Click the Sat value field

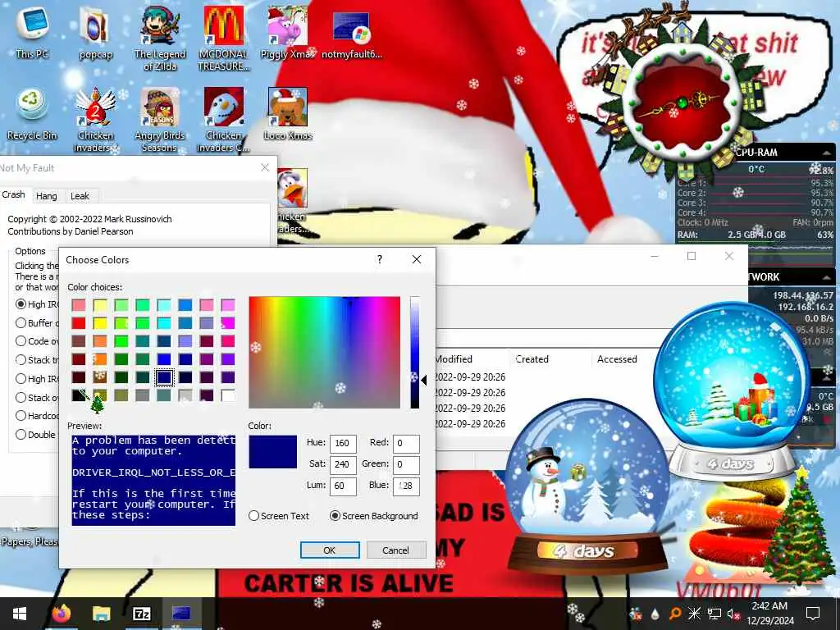coord(343,465)
